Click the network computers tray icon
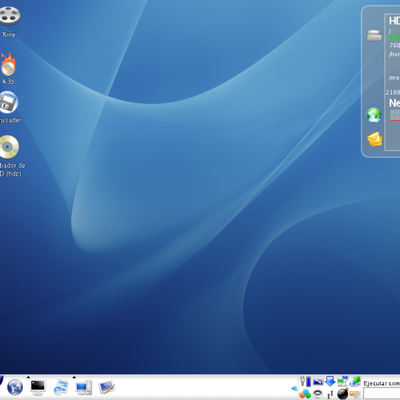 342,381
